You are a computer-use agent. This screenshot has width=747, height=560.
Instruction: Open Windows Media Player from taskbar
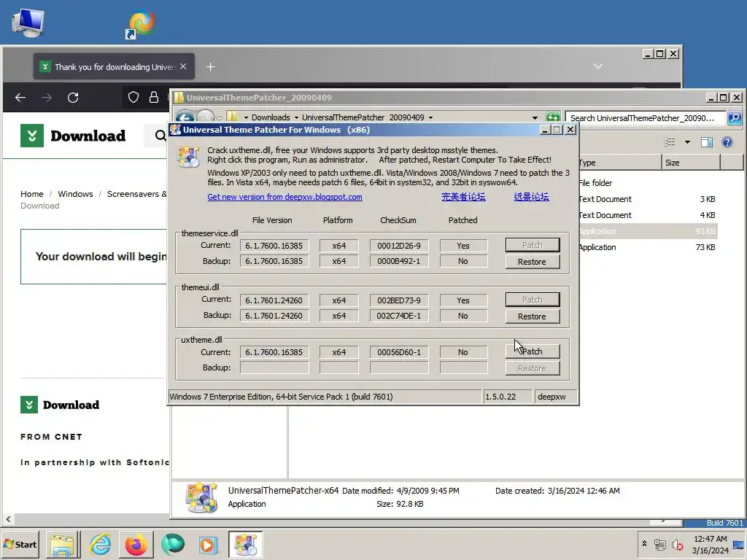click(208, 544)
